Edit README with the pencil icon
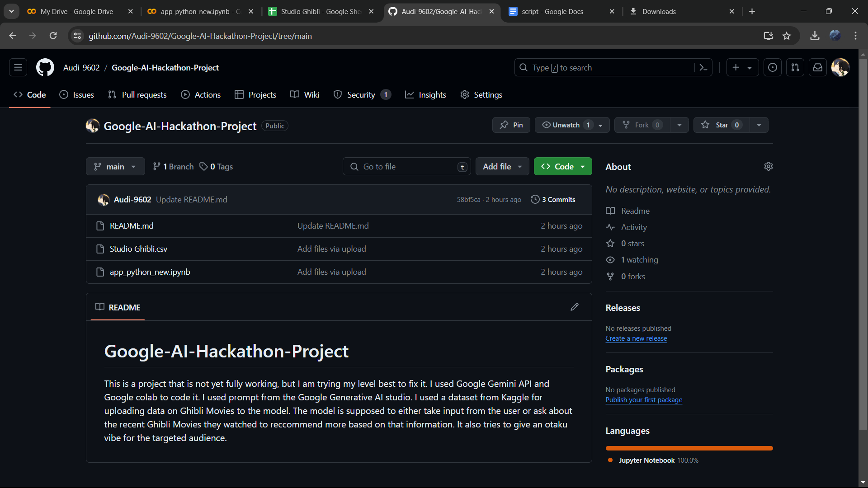This screenshot has height=488, width=868. pos(574,307)
